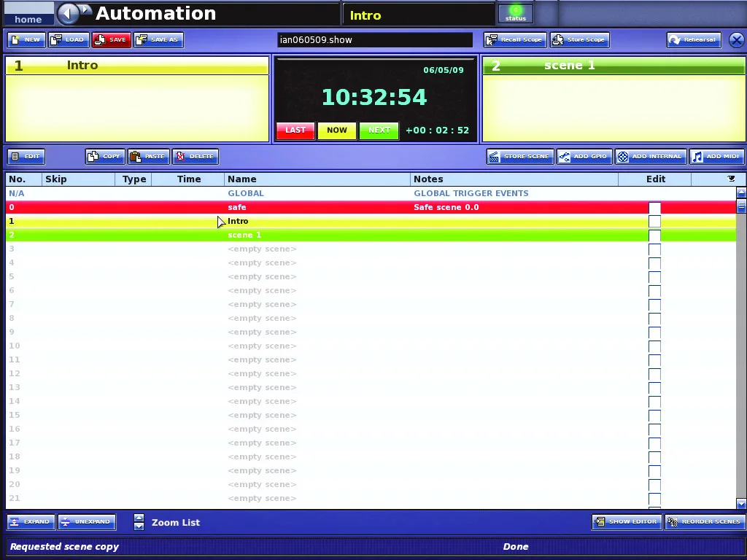Screen dimensions: 747x560
Task: Open Recall Scope
Action: (515, 40)
